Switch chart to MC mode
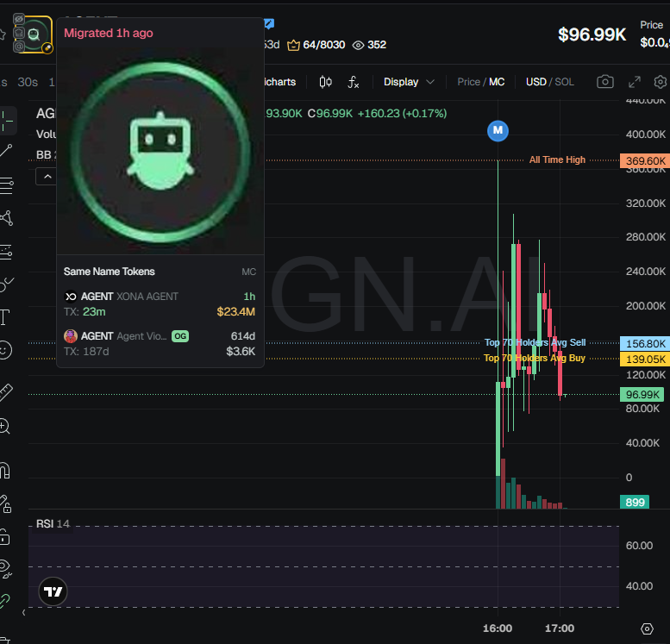This screenshot has height=644, width=670. point(497,82)
